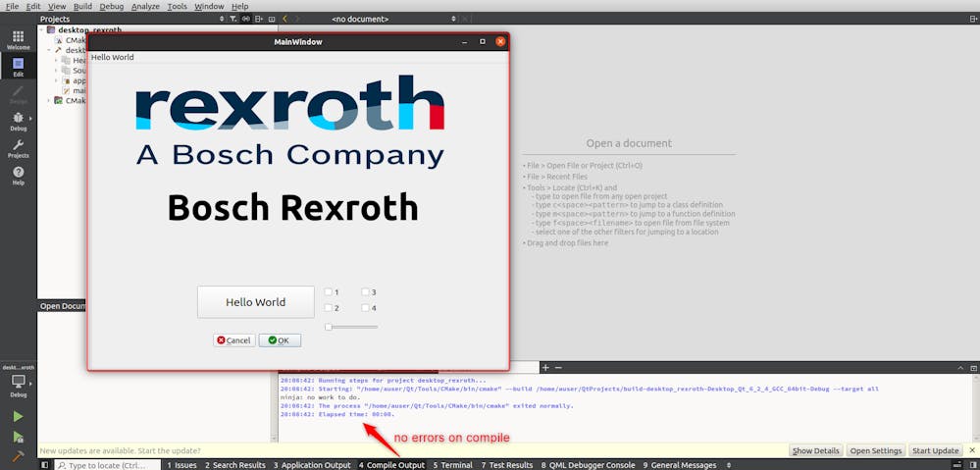
Task: Select the Compile Output tab
Action: [391, 465]
